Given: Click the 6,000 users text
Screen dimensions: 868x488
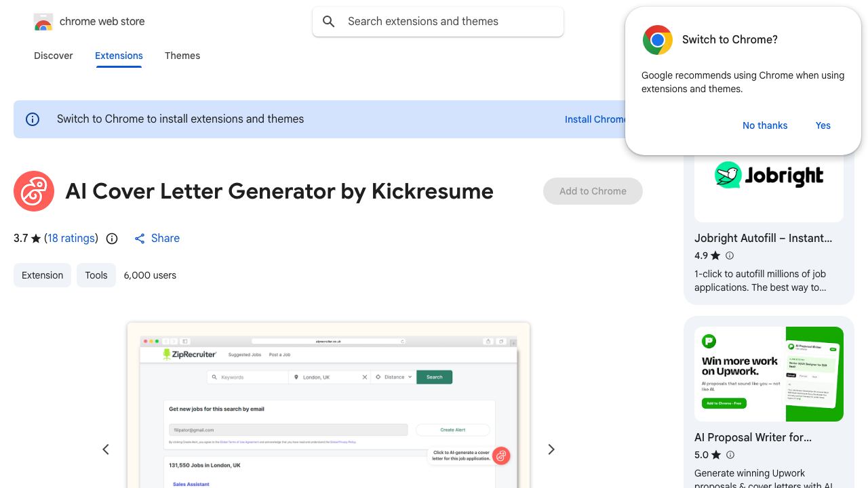Looking at the screenshot, I should tap(150, 275).
